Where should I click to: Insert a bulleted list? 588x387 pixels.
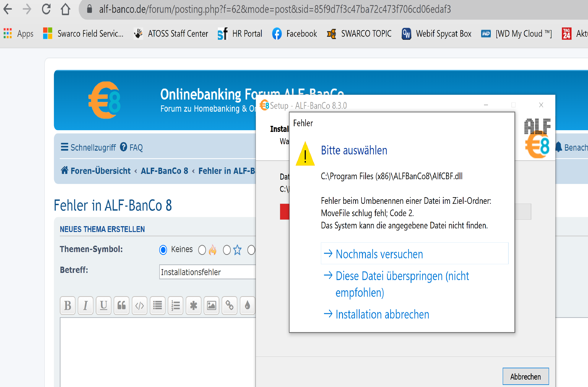pyautogui.click(x=157, y=305)
